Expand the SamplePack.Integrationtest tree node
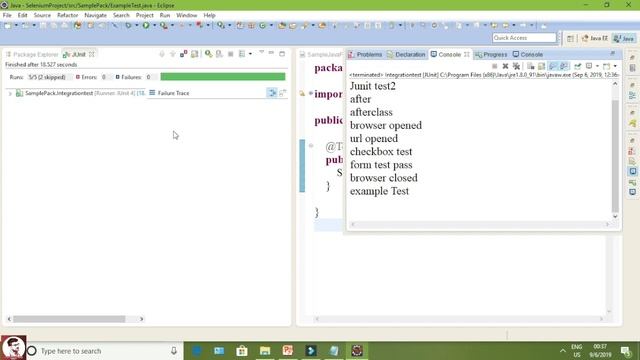The image size is (640, 360). (x=10, y=93)
